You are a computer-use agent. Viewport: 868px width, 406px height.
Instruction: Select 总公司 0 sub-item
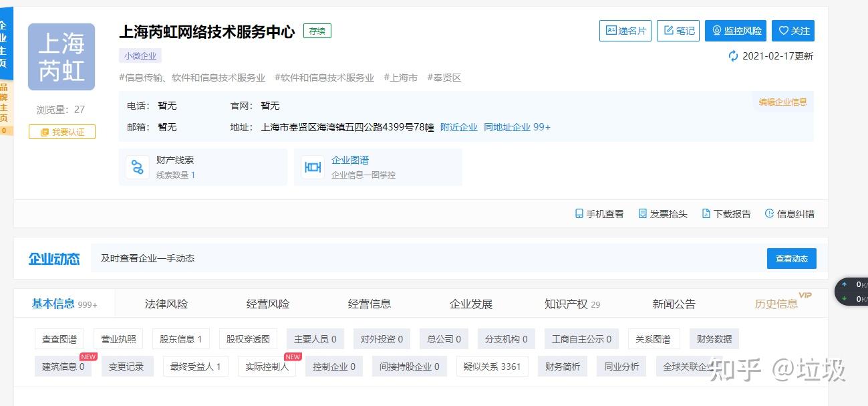444,339
